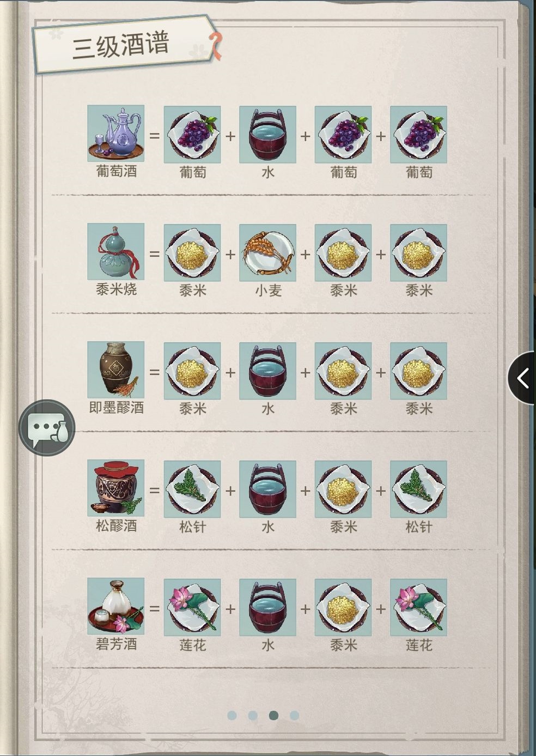Viewport: 536px width, 756px height.
Task: Expand the side panel arrow handle
Action: [x=522, y=378]
